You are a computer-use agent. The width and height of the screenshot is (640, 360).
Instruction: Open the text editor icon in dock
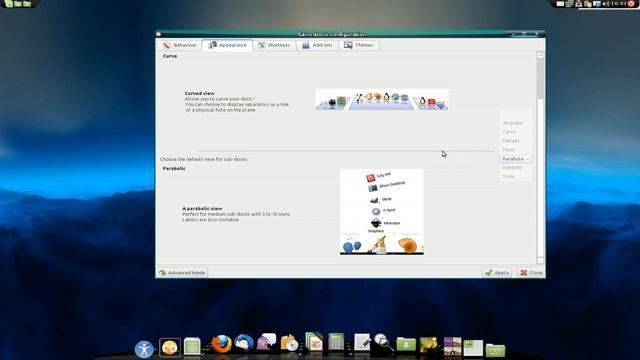362,342
